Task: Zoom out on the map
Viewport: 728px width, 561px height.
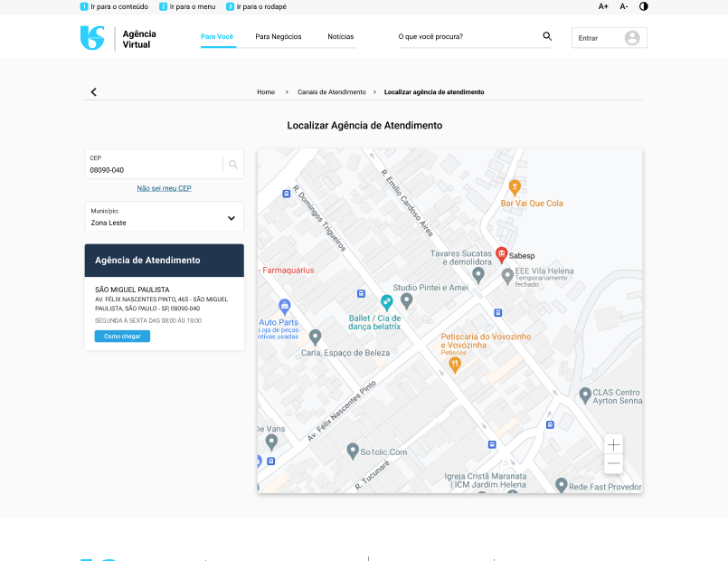Action: click(x=614, y=464)
